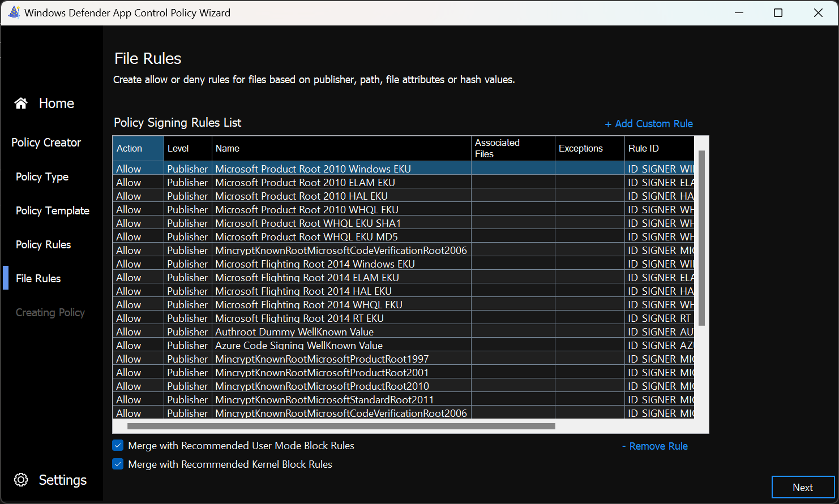
Task: Select the File Rules step
Action: tap(38, 278)
